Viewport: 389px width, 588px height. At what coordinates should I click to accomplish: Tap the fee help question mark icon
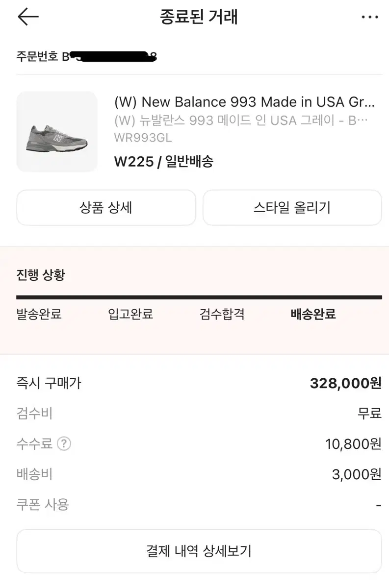point(64,444)
